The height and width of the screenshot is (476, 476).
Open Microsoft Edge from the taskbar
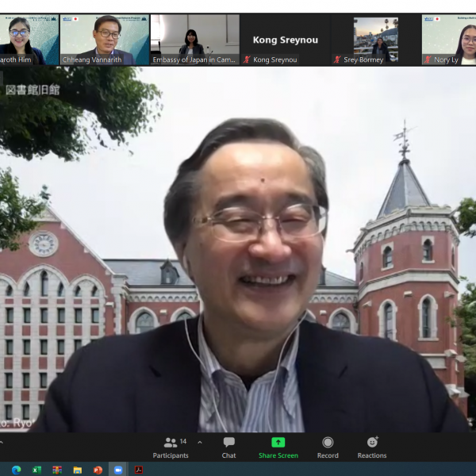pyautogui.click(x=16, y=470)
